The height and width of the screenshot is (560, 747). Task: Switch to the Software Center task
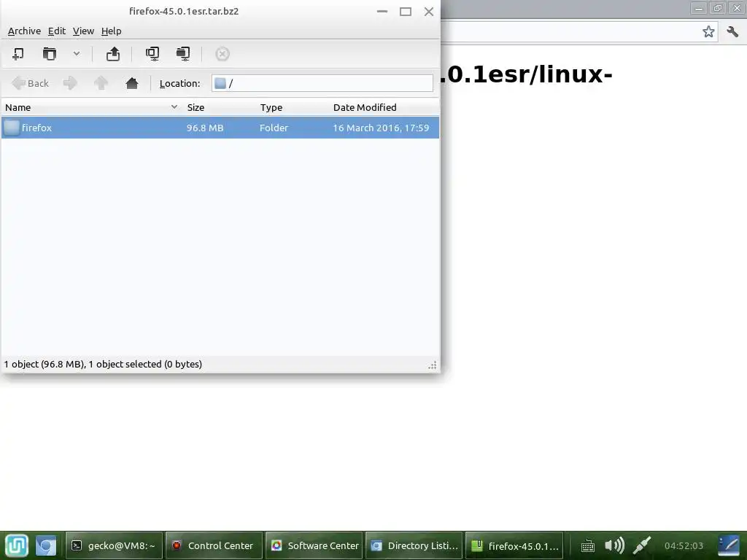(x=314, y=545)
